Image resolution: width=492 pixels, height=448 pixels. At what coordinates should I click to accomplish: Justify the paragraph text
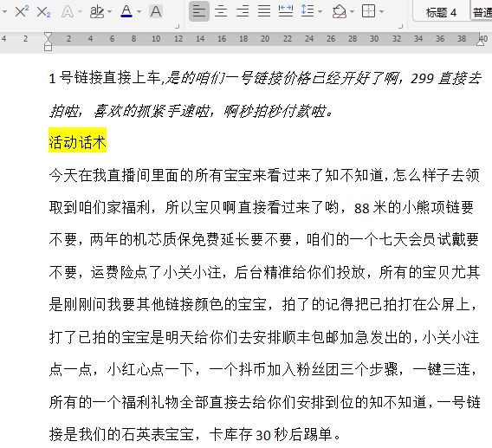point(264,11)
